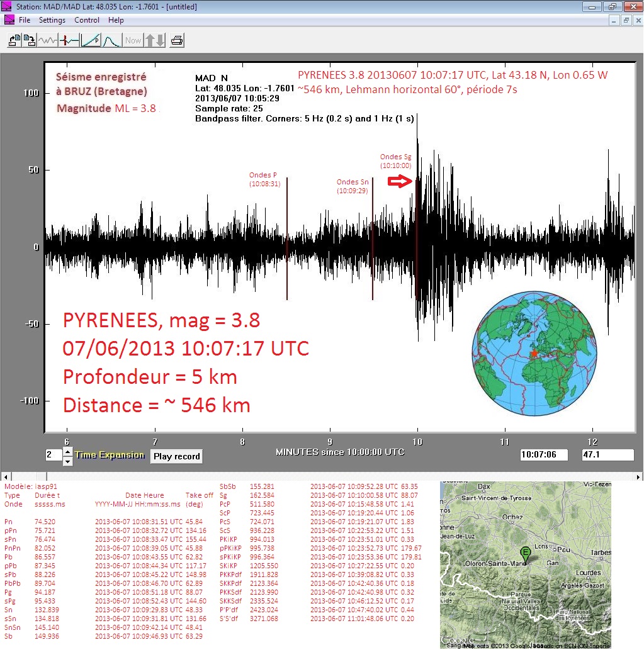Click the Time Expansion value field
Image resolution: width=644 pixels, height=650 pixels.
[53, 455]
